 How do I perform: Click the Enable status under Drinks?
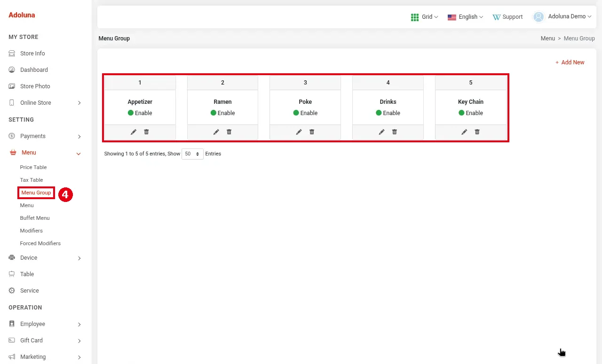(x=388, y=113)
